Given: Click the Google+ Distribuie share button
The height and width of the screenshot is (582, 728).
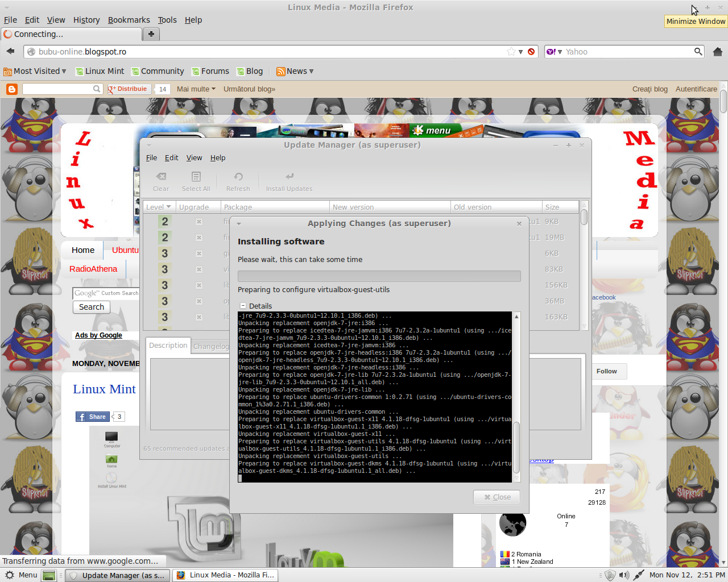Looking at the screenshot, I should coord(130,89).
